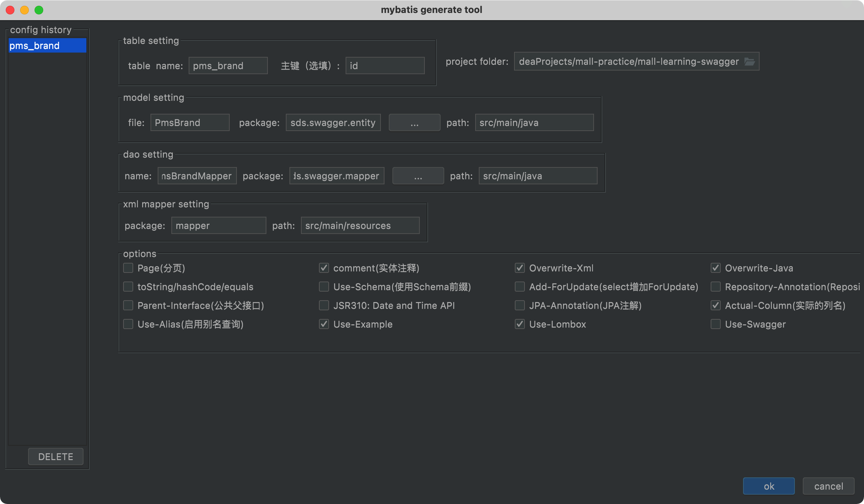The height and width of the screenshot is (504, 864).
Task: Confirm generation with the ok button
Action: pos(769,486)
